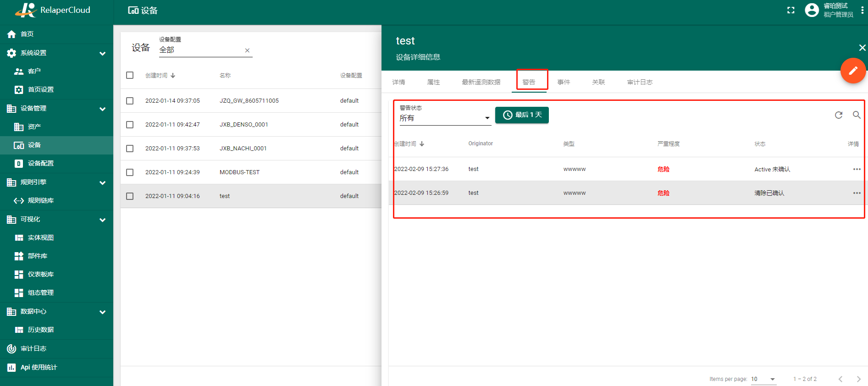
Task: Click the orange pencil edit button
Action: [x=853, y=71]
